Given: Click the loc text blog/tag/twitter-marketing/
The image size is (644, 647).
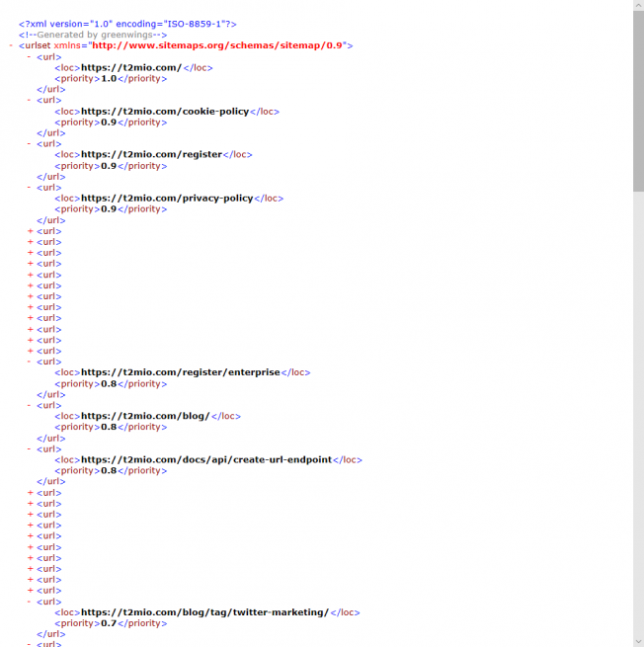Looking at the screenshot, I should click(x=205, y=612).
